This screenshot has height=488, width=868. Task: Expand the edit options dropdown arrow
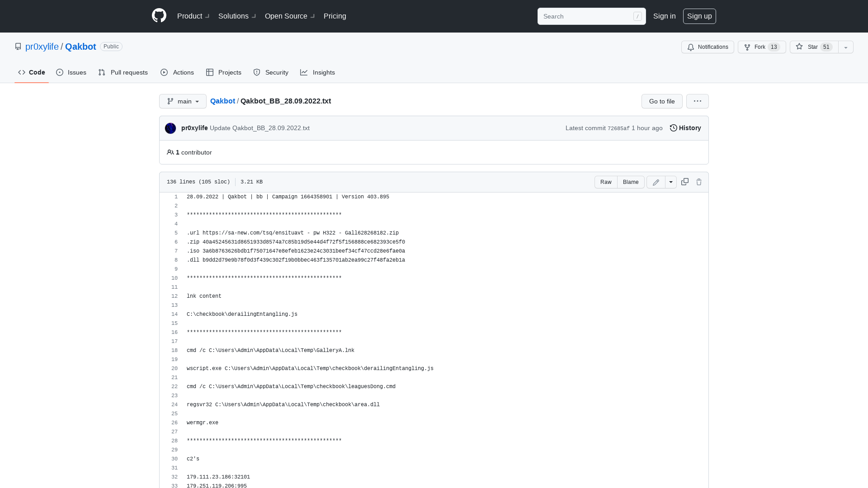pos(670,182)
